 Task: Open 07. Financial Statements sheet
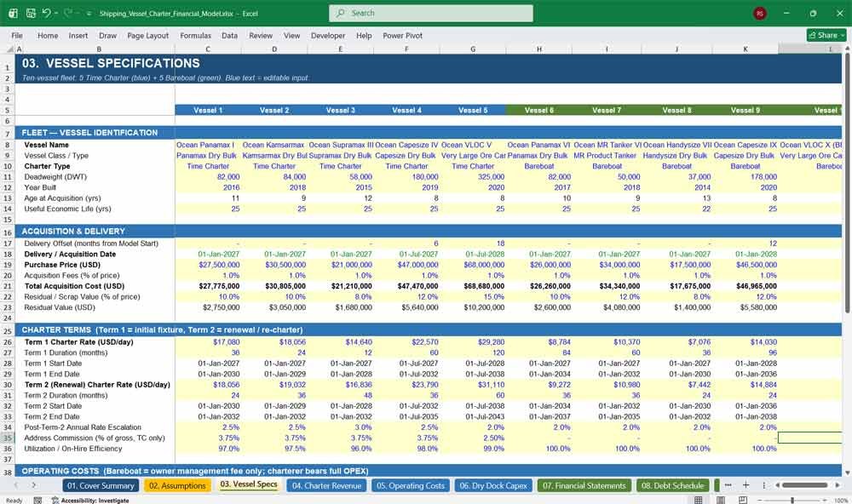pos(584,485)
